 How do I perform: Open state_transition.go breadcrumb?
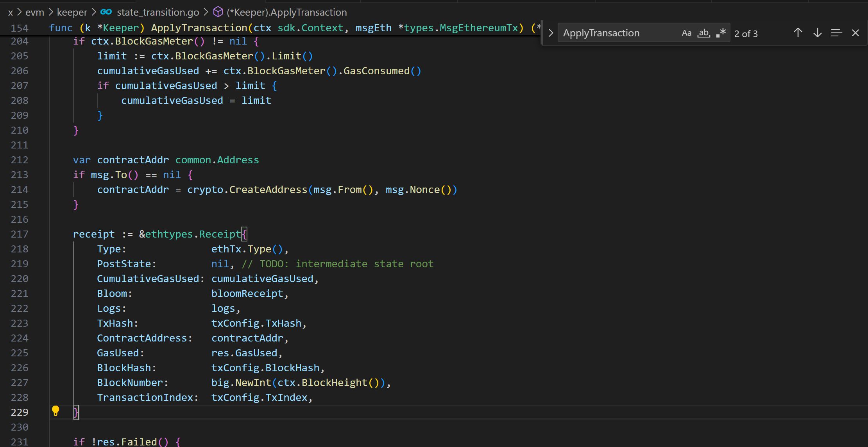tap(158, 13)
